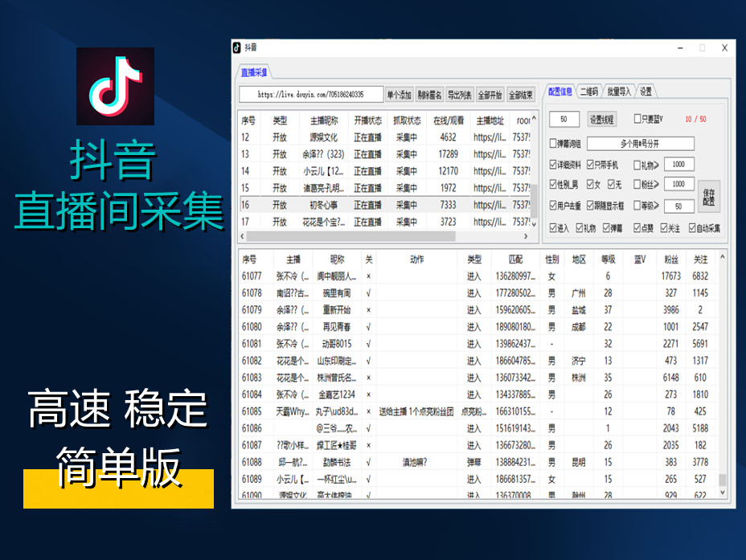Screen dimensions: 746x560
Task: Click the up arrow of the user table scrollbar
Action: [722, 257]
